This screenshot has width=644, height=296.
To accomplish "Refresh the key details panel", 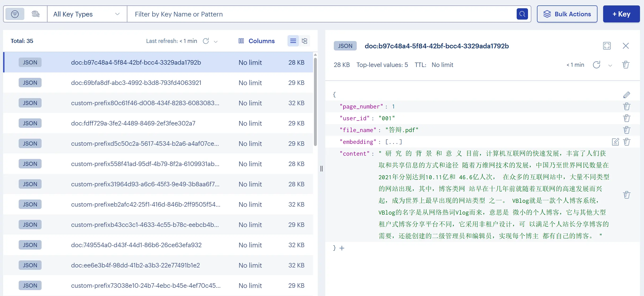I will pyautogui.click(x=596, y=65).
